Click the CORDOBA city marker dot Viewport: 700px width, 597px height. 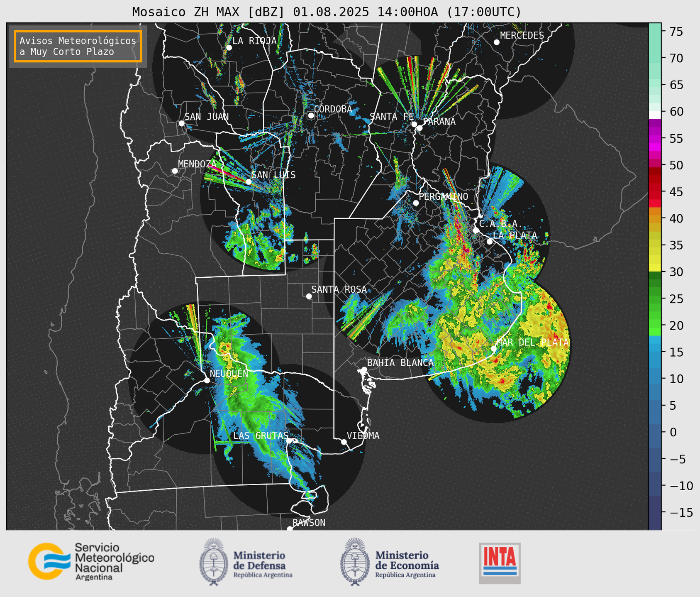[x=311, y=115]
